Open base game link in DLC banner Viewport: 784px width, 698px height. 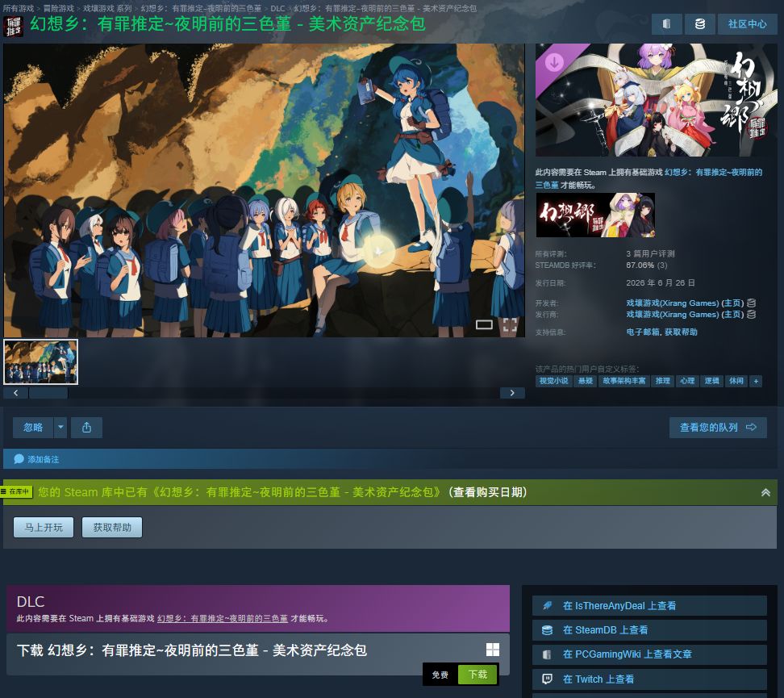tap(223, 618)
